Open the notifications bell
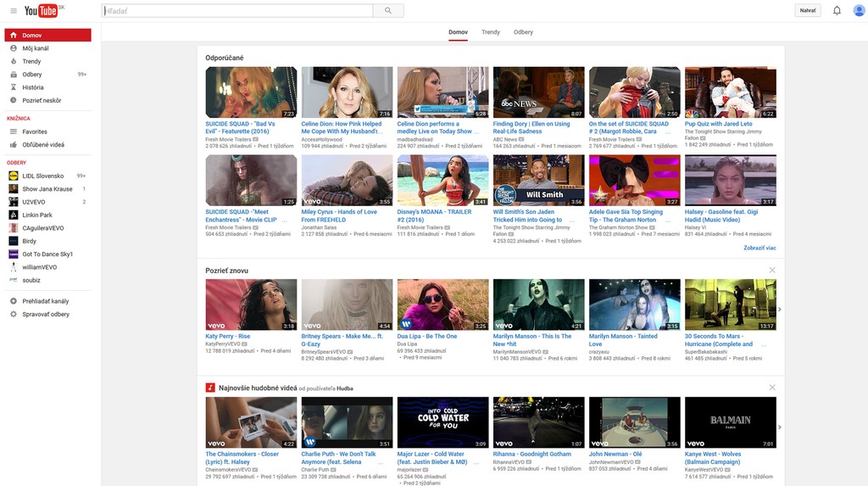Screen dimensions: 868x486 tap(837, 11)
